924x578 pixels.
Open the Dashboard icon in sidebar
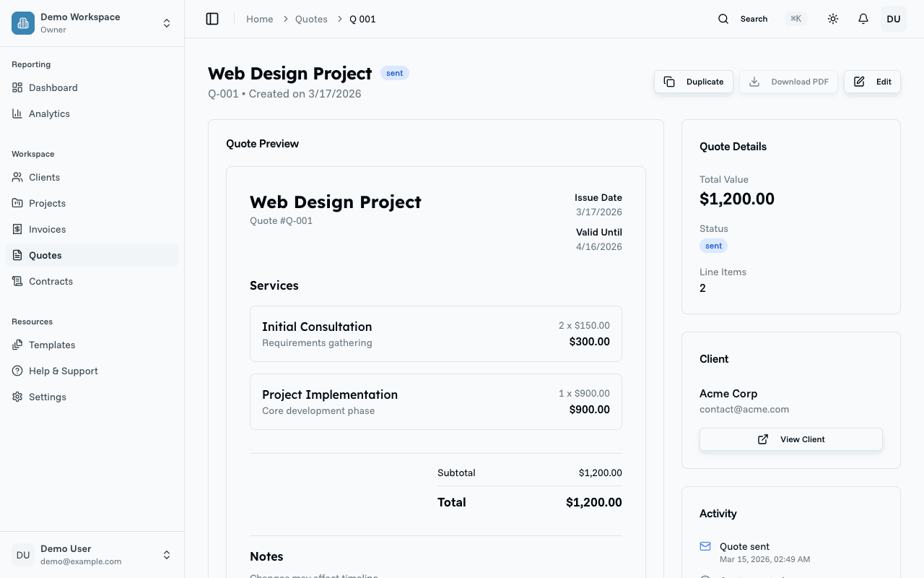pyautogui.click(x=17, y=87)
